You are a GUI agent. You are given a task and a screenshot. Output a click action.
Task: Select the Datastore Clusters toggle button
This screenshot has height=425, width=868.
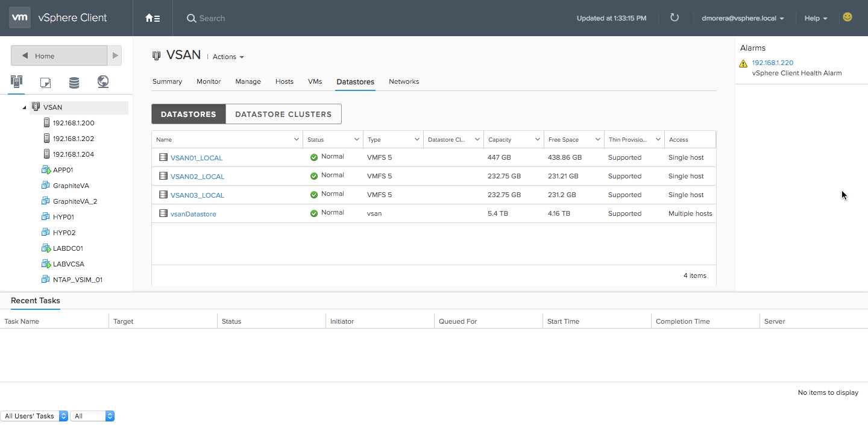click(283, 114)
